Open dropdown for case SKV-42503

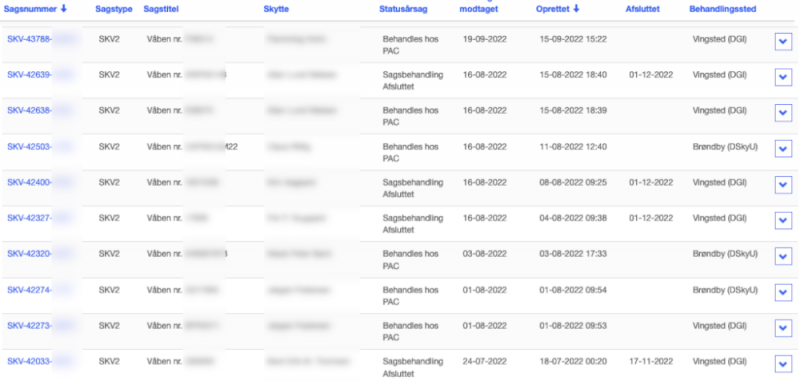[x=783, y=149]
